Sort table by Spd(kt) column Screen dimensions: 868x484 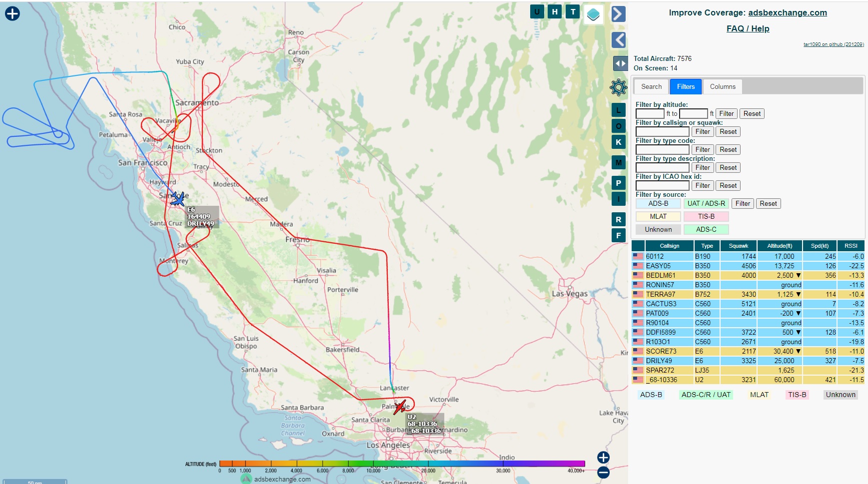(x=820, y=246)
